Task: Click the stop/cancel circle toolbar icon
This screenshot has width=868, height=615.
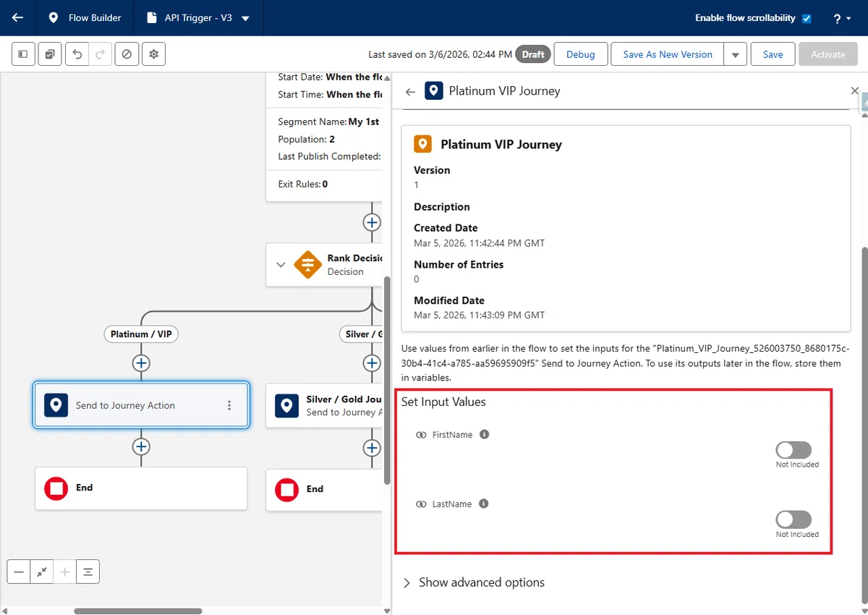Action: [x=127, y=54]
